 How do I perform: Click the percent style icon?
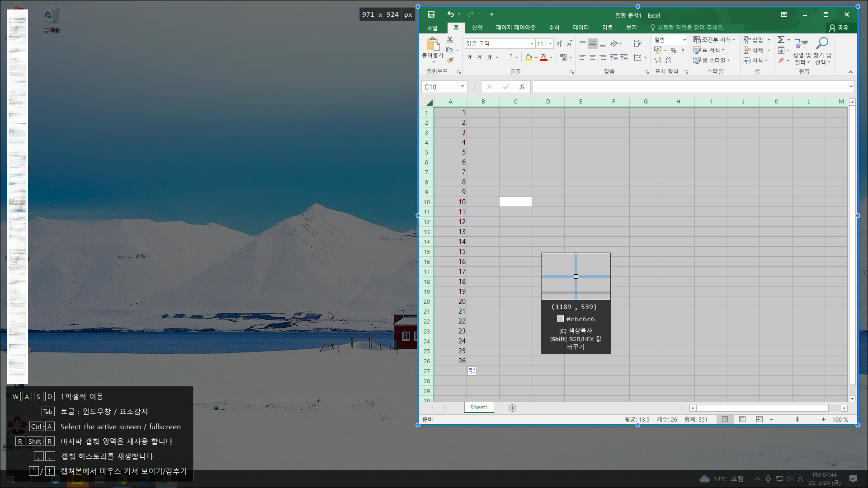673,50
